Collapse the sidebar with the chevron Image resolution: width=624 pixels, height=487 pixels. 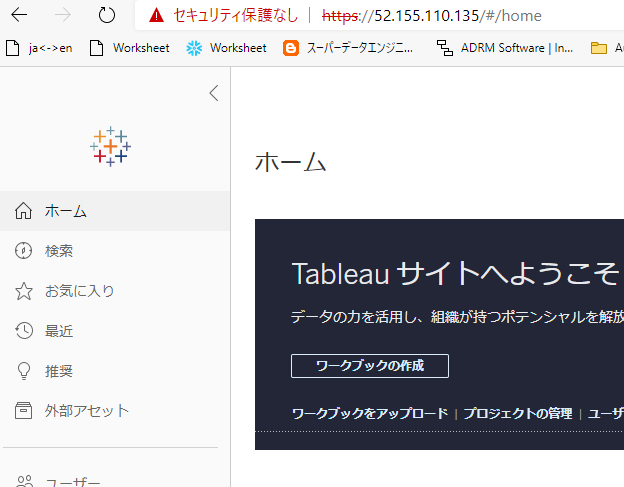click(x=214, y=93)
